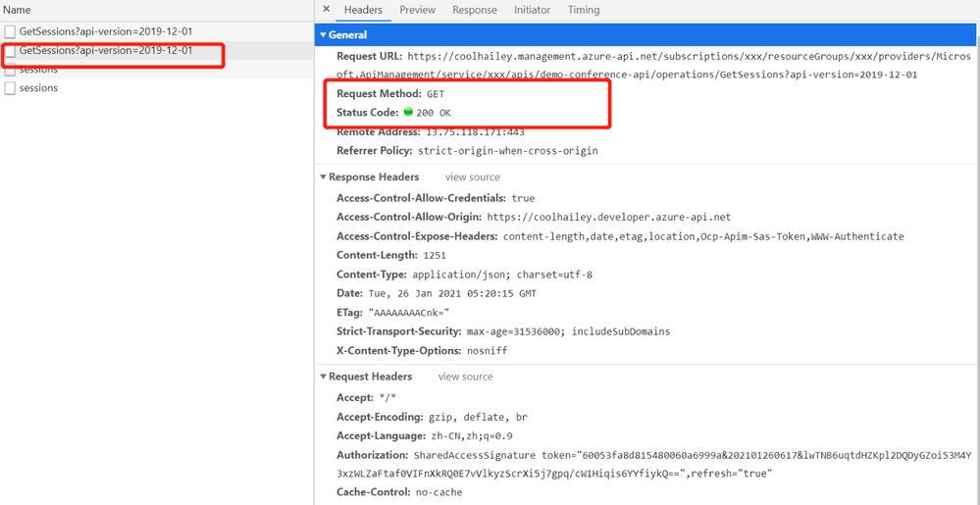Select the highlighted GetSessions request row

(156, 51)
